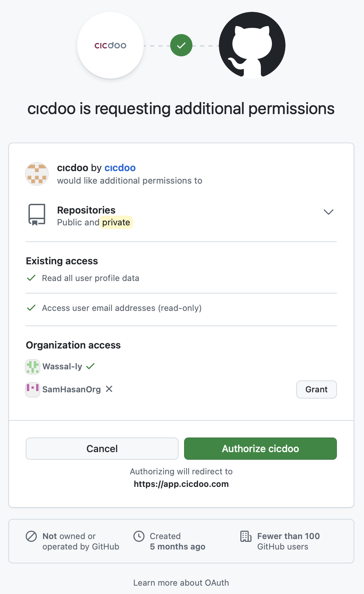Click the Repositories permission heading
Screen dimensions: 364x594
coord(86,210)
